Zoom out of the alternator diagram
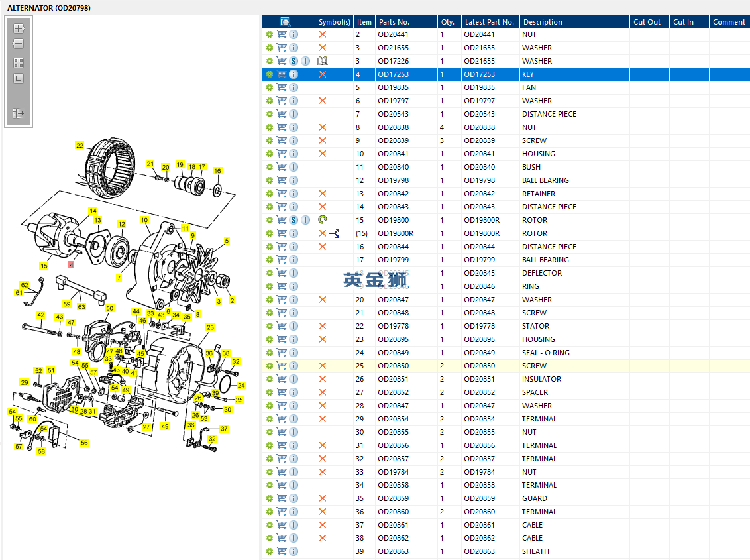 click(x=19, y=44)
